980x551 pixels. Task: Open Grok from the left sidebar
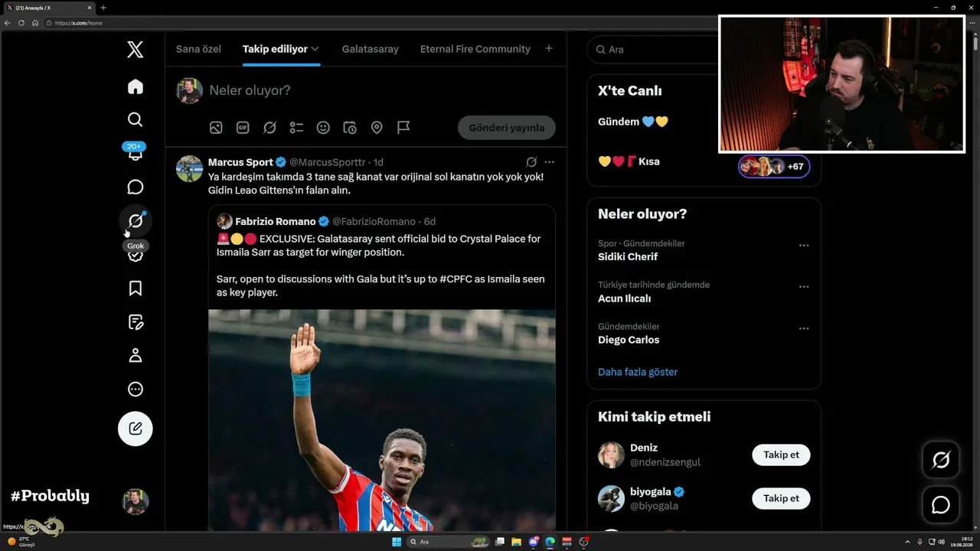pos(136,221)
